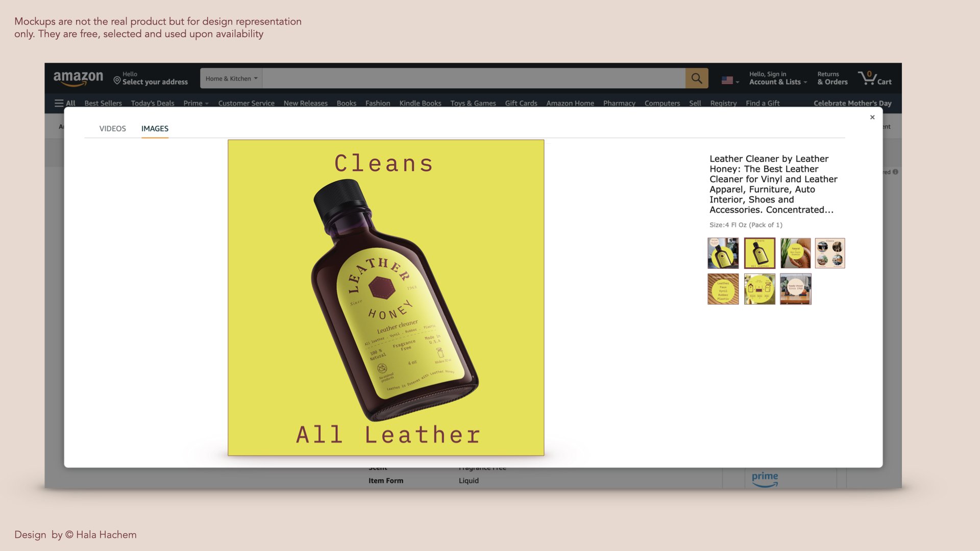Select the leather sofa thumbnail
Screen dimensions: 980x551
point(795,289)
